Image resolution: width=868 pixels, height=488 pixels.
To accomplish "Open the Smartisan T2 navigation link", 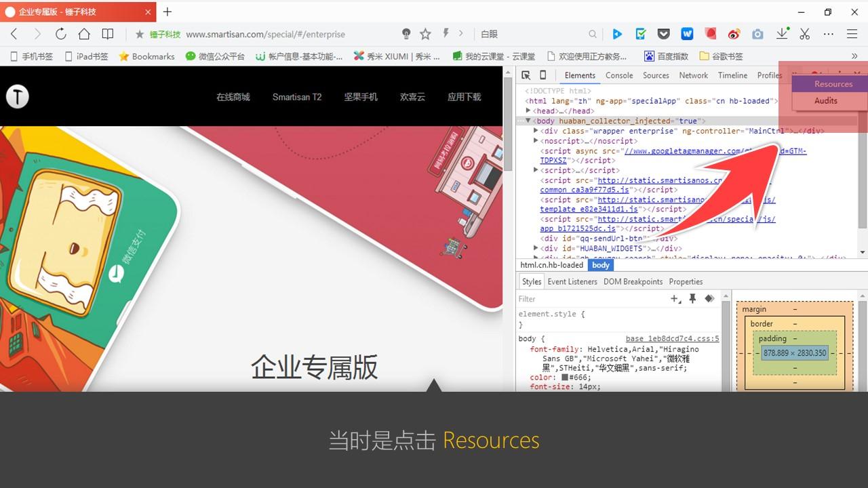I will tap(297, 97).
